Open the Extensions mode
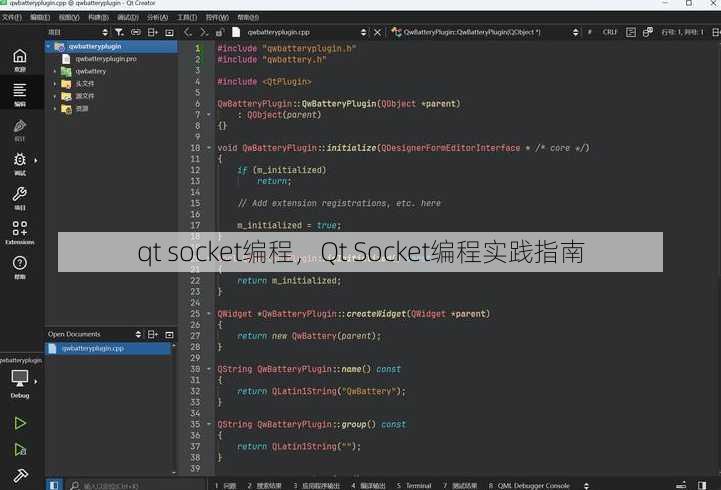 pyautogui.click(x=19, y=232)
